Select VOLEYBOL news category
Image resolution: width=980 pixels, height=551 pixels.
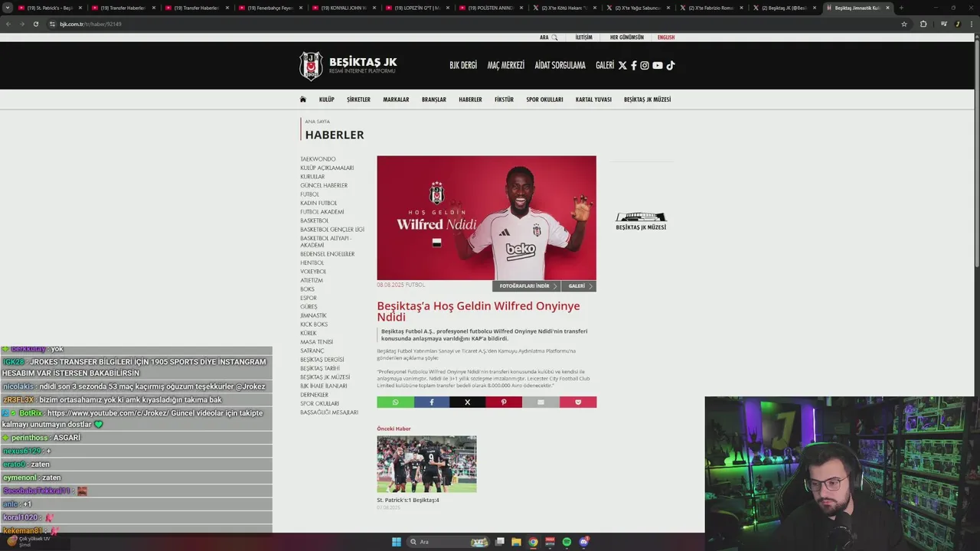click(x=313, y=272)
